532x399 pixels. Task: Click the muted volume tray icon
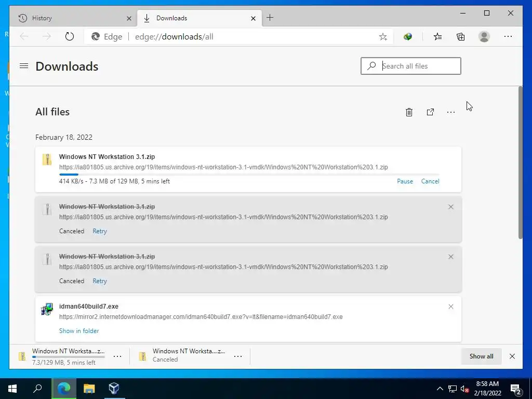pyautogui.click(x=465, y=389)
